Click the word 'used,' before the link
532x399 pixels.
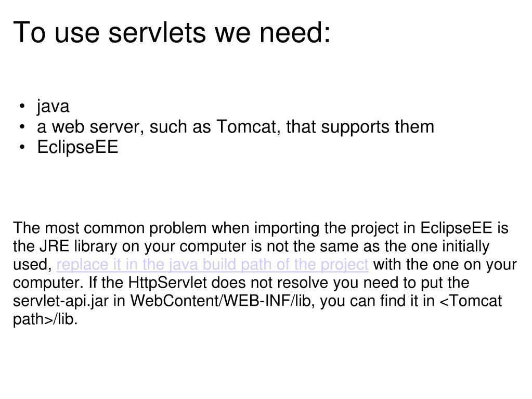coord(32,265)
